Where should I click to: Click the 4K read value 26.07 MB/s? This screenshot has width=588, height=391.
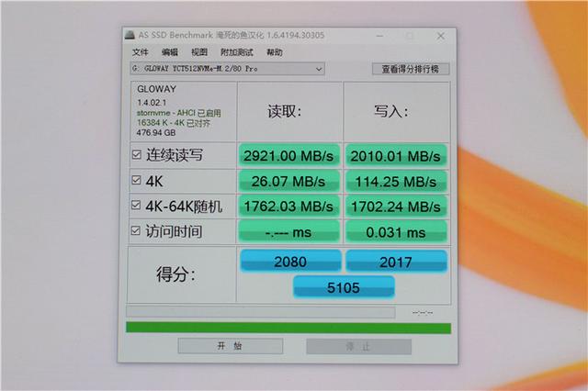coord(288,181)
